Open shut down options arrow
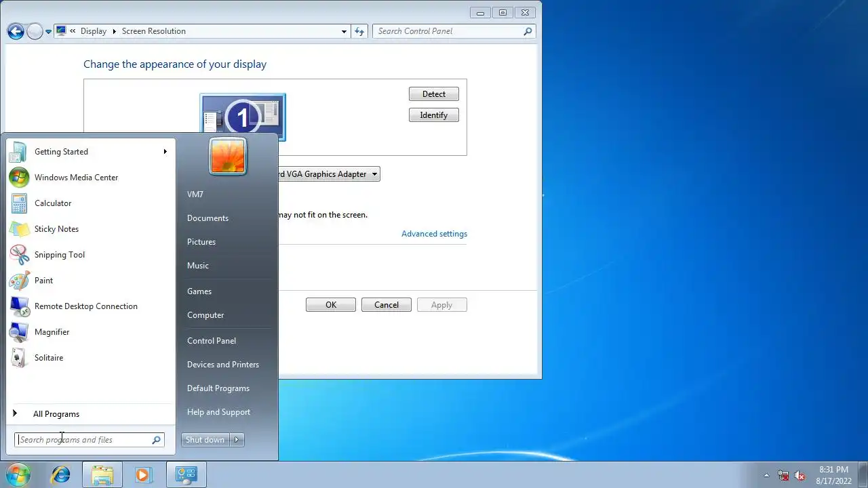This screenshot has height=488, width=868. pos(237,440)
